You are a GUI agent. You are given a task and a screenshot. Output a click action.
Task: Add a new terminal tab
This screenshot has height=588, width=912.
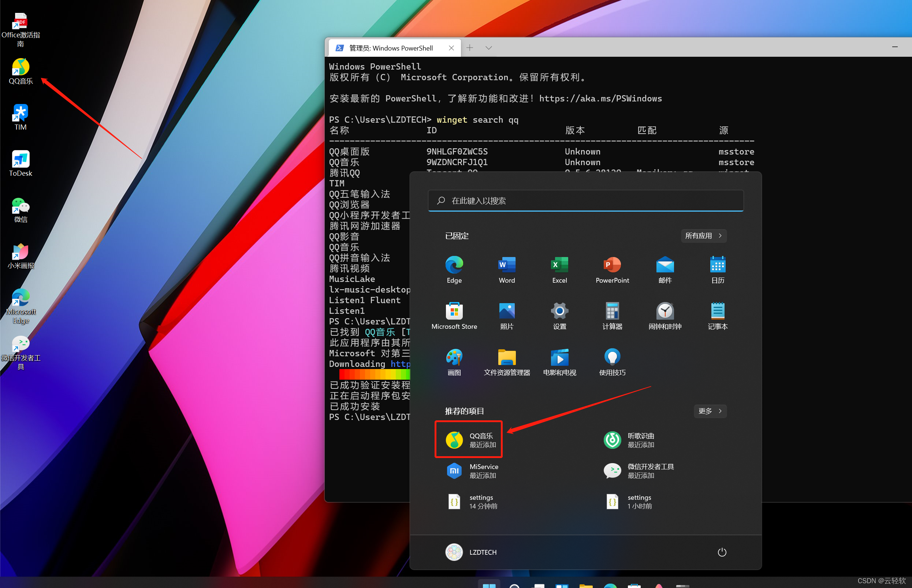[x=470, y=48]
